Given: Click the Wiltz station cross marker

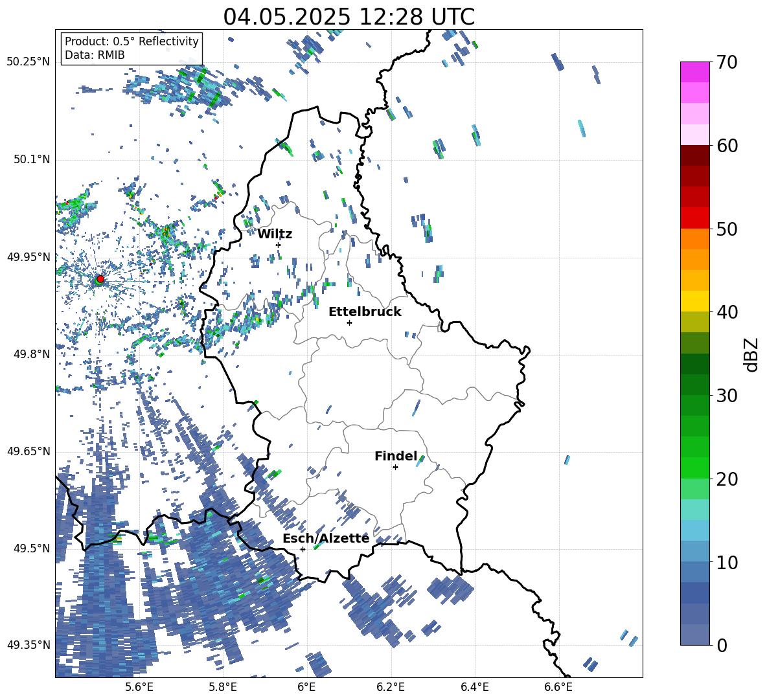Looking at the screenshot, I should tap(279, 245).
